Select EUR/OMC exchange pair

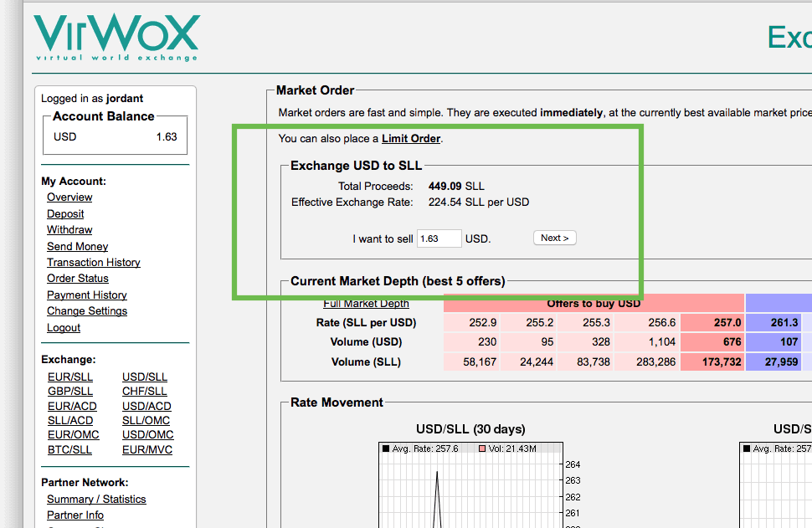point(73,435)
